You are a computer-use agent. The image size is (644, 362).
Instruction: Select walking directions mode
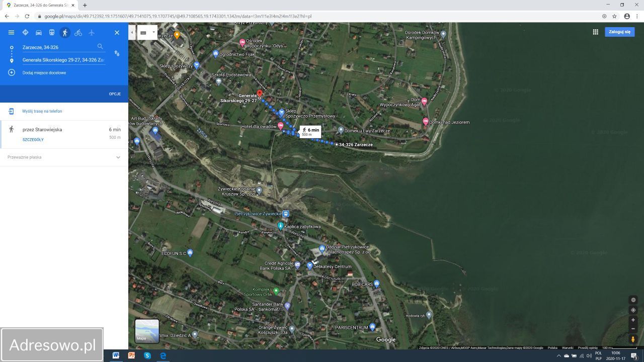coord(64,33)
